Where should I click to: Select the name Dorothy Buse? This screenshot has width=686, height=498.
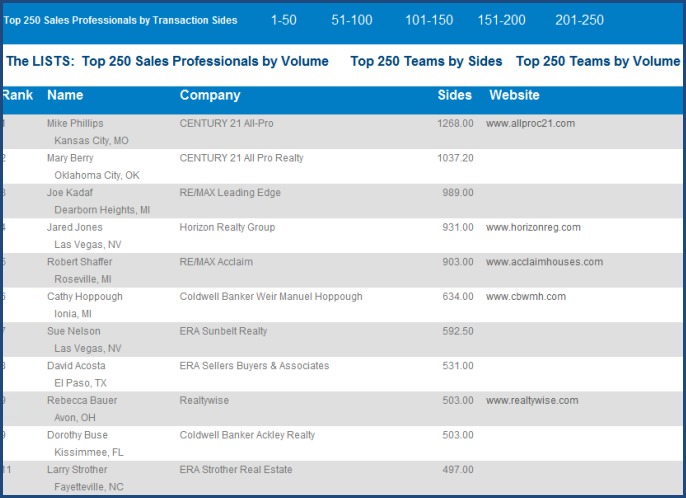click(77, 435)
